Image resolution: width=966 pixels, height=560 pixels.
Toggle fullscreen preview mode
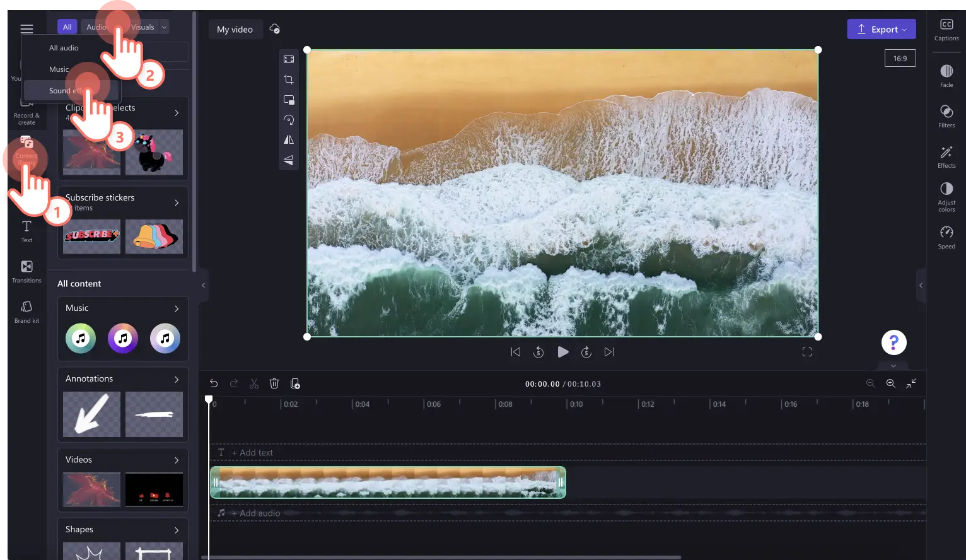coord(806,352)
